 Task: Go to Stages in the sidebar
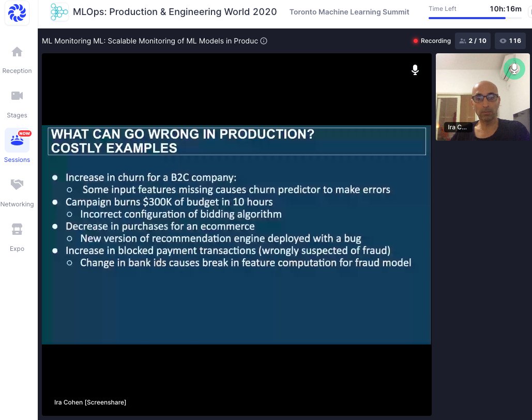click(17, 104)
